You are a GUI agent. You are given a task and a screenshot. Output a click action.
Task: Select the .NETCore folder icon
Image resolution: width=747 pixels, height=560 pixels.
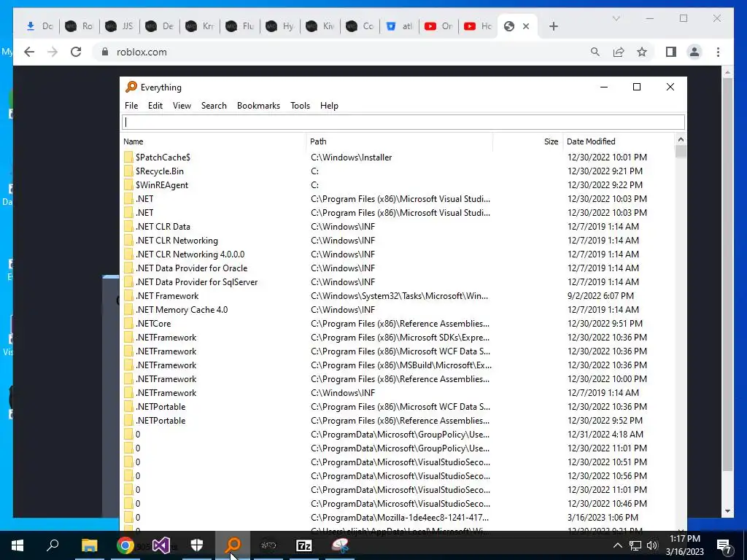[128, 323]
